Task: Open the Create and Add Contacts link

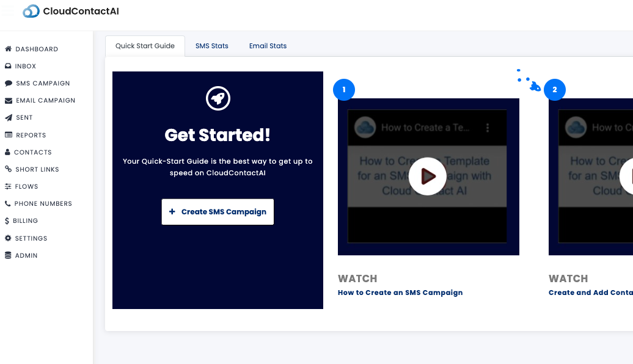Action: point(591,293)
